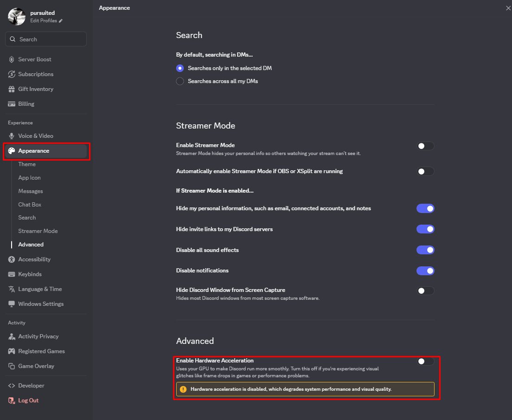Toggle Hide invite links to Discord servers
This screenshot has width=512, height=420.
[x=425, y=229]
